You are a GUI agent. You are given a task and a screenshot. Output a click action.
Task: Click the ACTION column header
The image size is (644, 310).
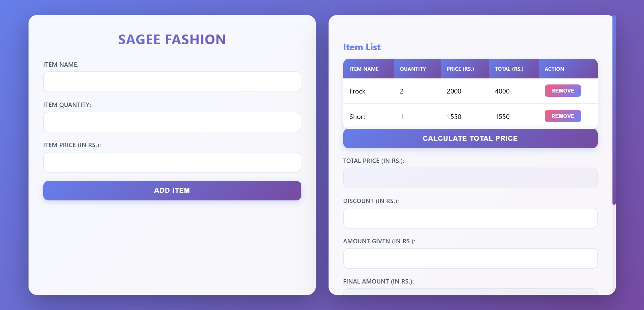[554, 69]
